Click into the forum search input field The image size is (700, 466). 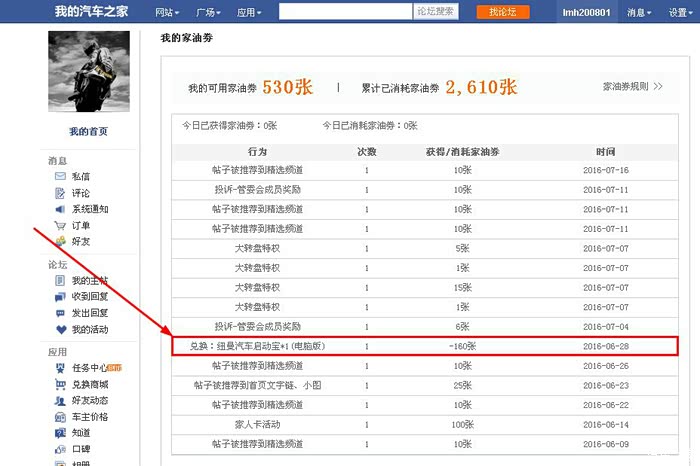coord(344,12)
